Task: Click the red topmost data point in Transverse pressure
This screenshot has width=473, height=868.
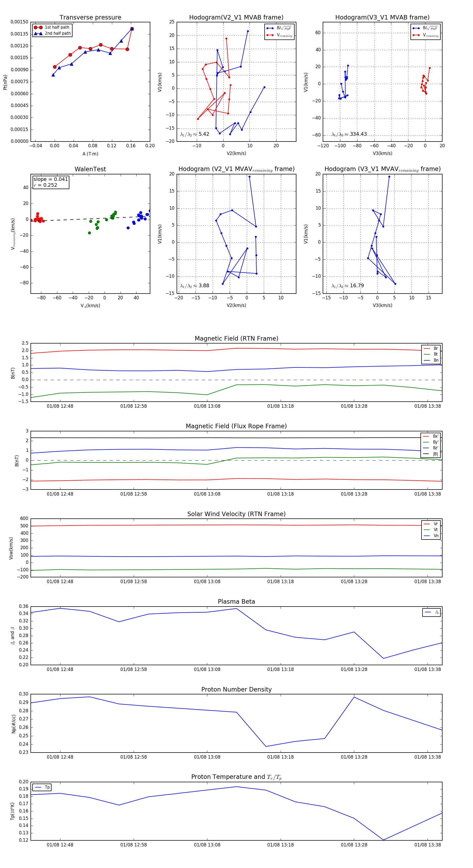Action: (132, 29)
